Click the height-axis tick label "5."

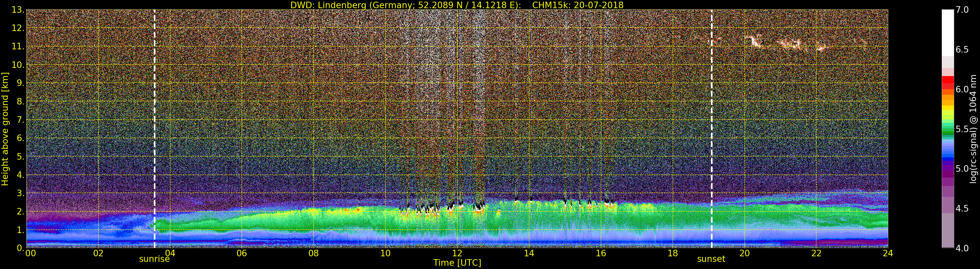click(x=21, y=156)
